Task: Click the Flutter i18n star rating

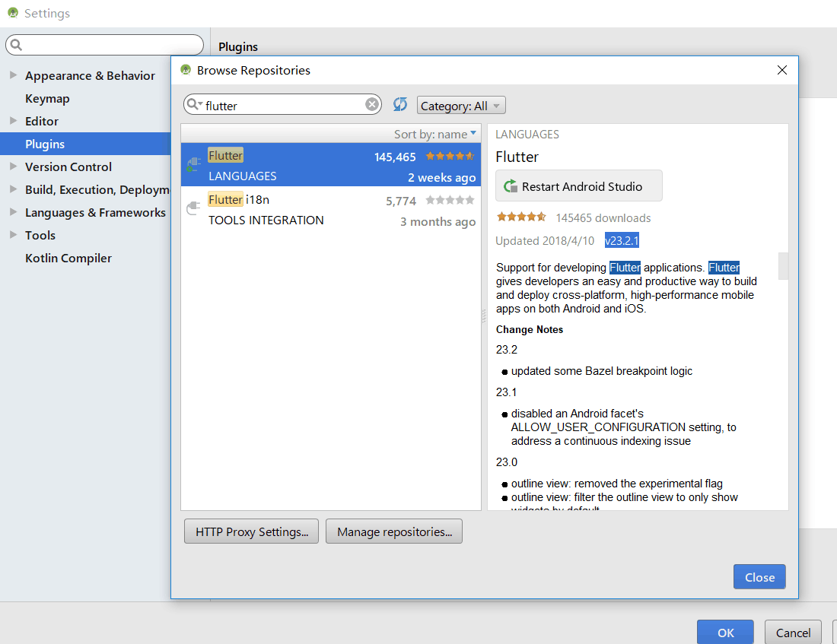Action: tap(450, 200)
